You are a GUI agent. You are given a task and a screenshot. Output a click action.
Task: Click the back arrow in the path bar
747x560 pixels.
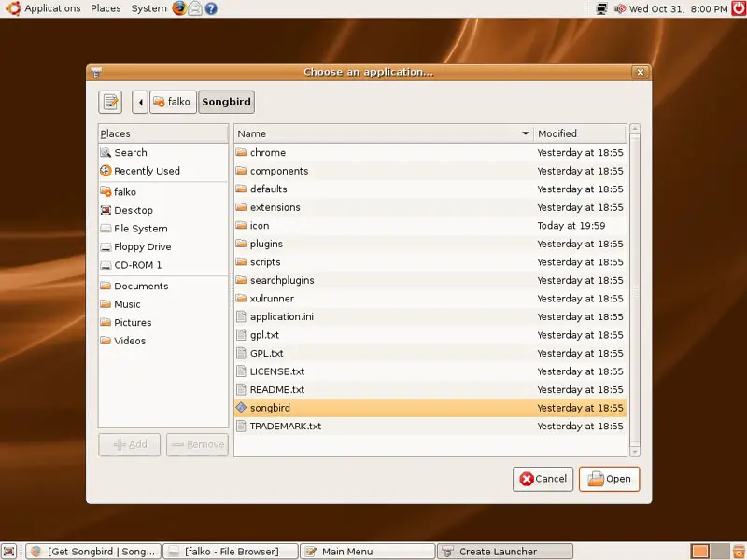pos(140,102)
